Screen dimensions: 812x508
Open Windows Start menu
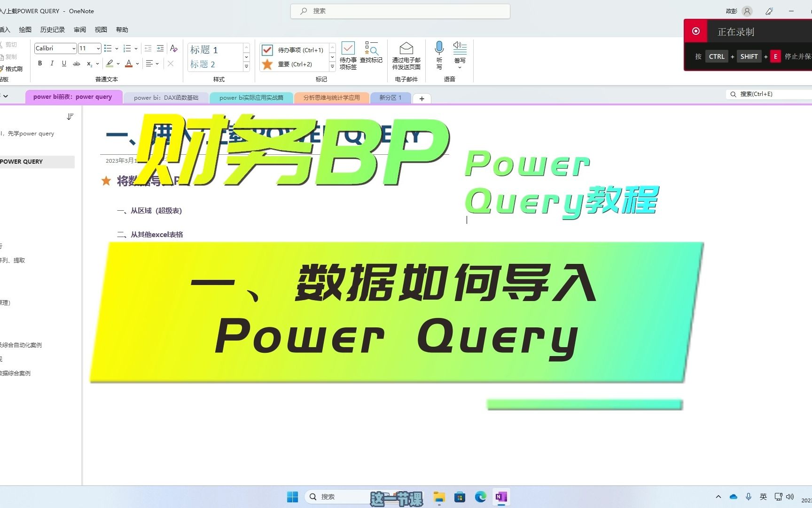[292, 497]
